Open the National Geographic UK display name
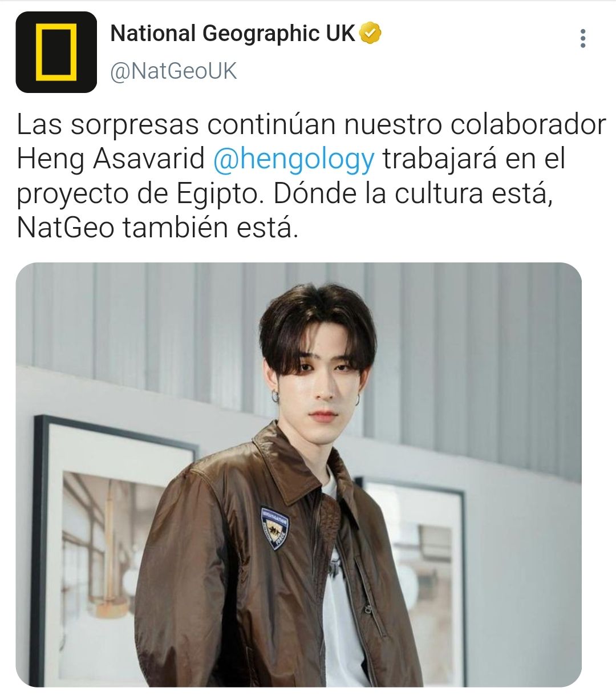This screenshot has width=616, height=700. click(x=233, y=34)
